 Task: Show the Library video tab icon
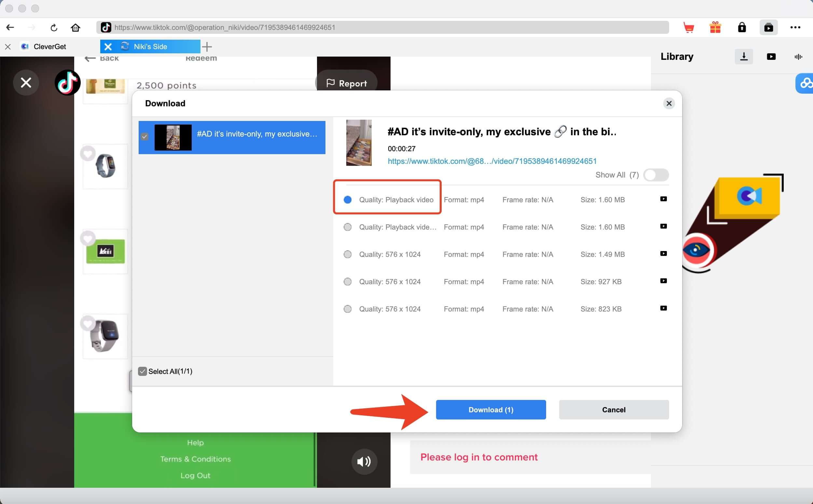pos(771,57)
